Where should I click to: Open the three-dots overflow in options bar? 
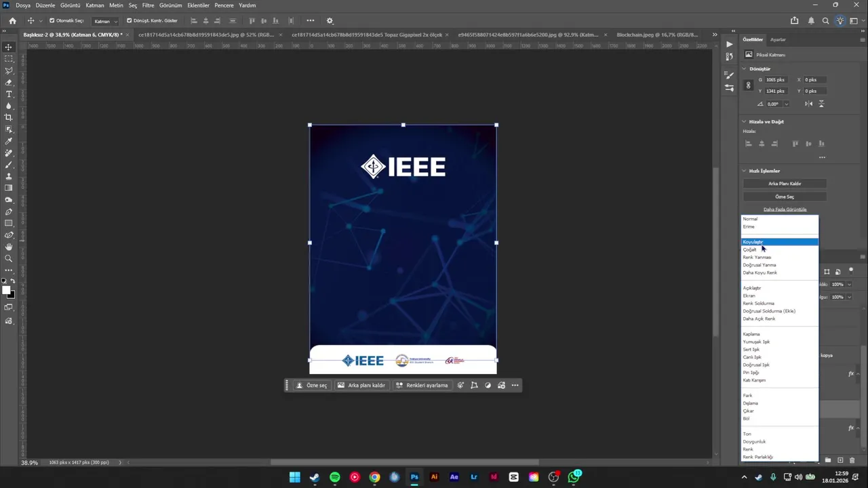coord(311,21)
